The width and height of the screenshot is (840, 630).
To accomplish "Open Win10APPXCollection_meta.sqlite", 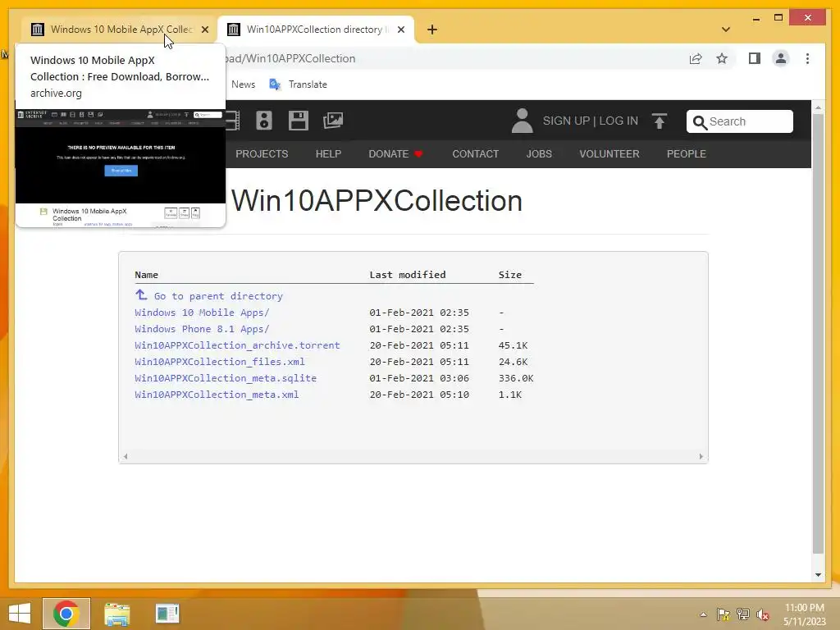I will point(226,378).
